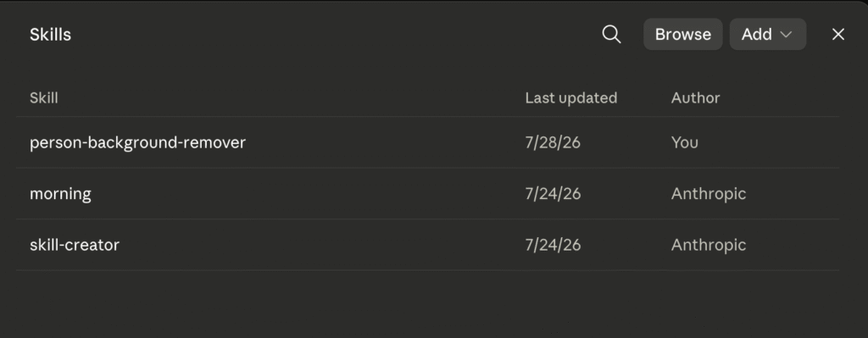Click the chevron arrow beside Add
This screenshot has width=868, height=338.
786,35
